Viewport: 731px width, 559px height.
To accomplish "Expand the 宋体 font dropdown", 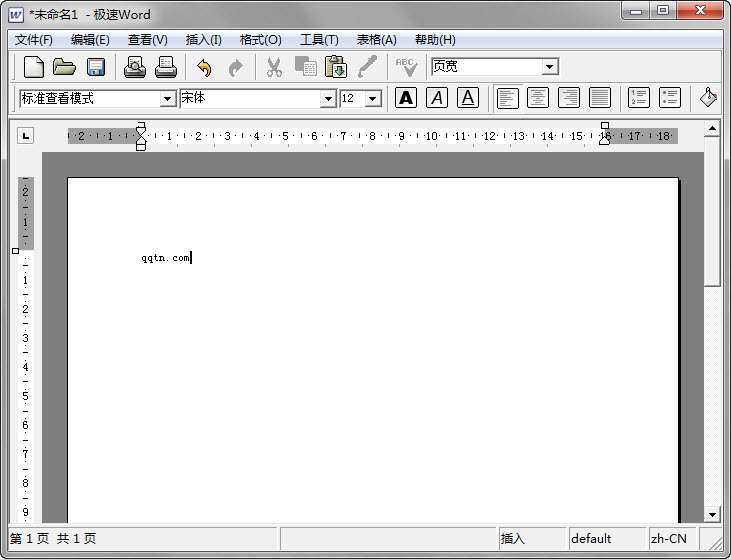I will point(328,99).
